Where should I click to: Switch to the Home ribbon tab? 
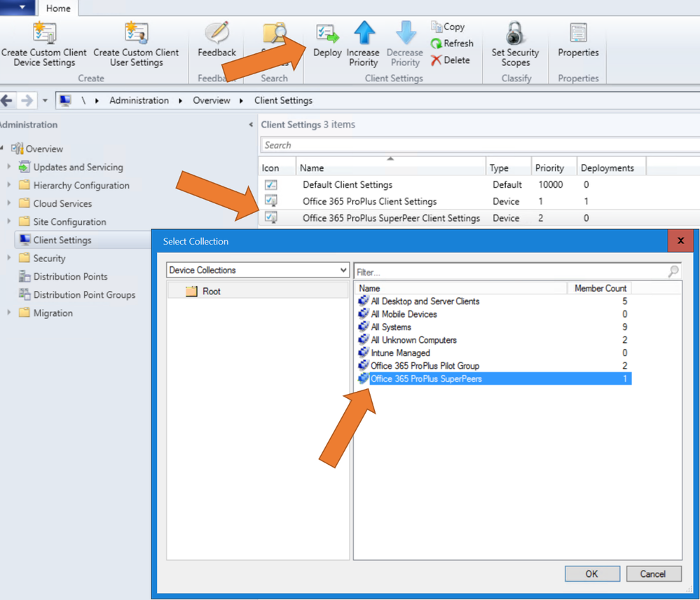tap(58, 8)
